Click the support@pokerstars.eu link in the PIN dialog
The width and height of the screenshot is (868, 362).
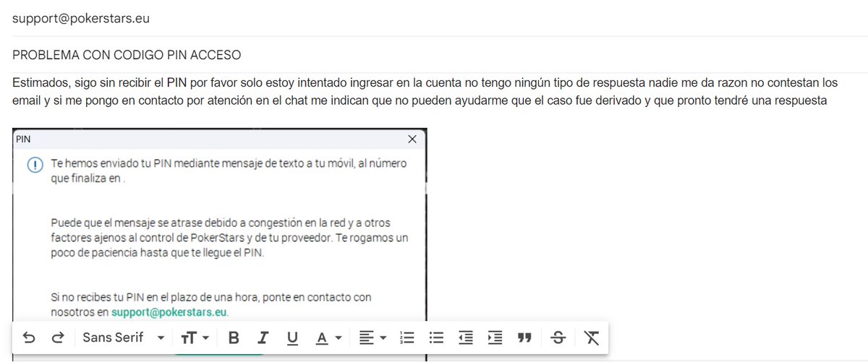tap(169, 312)
